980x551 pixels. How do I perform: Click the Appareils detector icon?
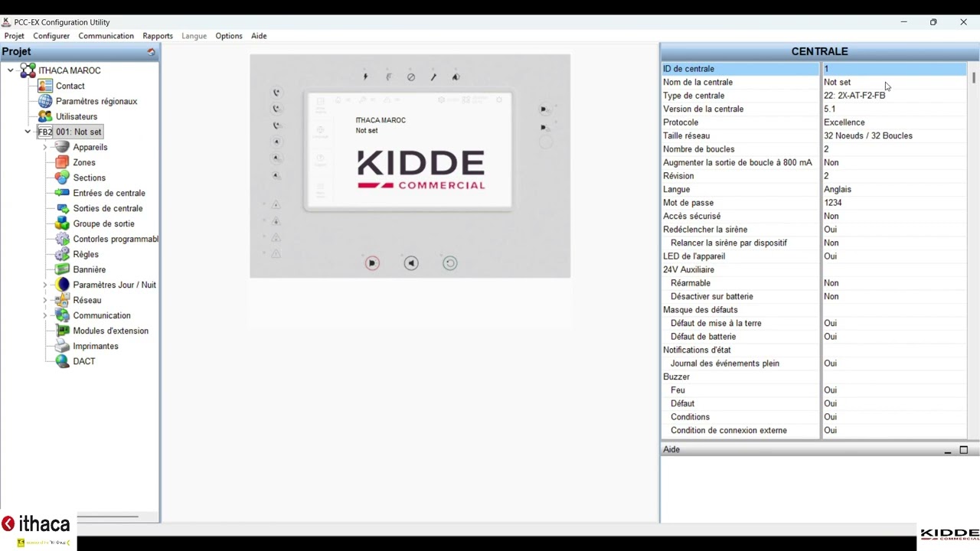(62, 147)
